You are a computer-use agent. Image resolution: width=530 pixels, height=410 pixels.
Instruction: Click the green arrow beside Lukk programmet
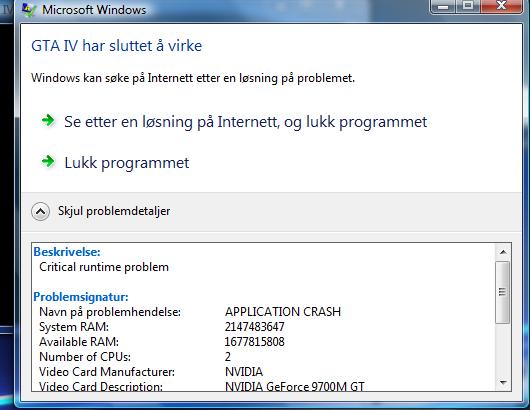click(x=48, y=161)
